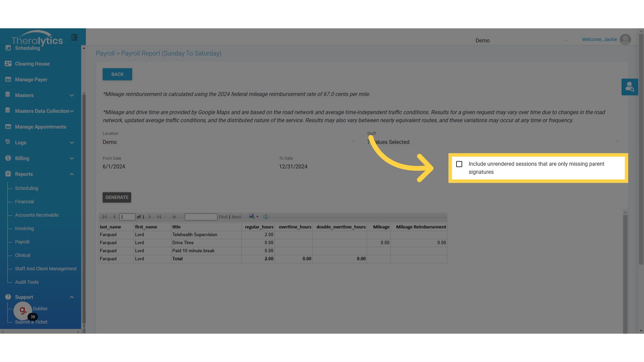This screenshot has width=644, height=362.
Task: Click the user profile avatar
Action: [x=625, y=40]
